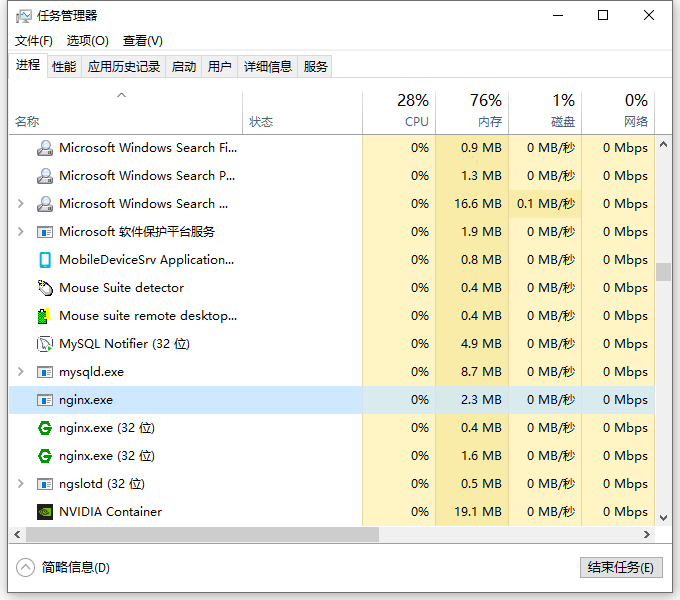Image resolution: width=680 pixels, height=600 pixels.
Task: Click the 结束任务(E) button
Action: [621, 567]
